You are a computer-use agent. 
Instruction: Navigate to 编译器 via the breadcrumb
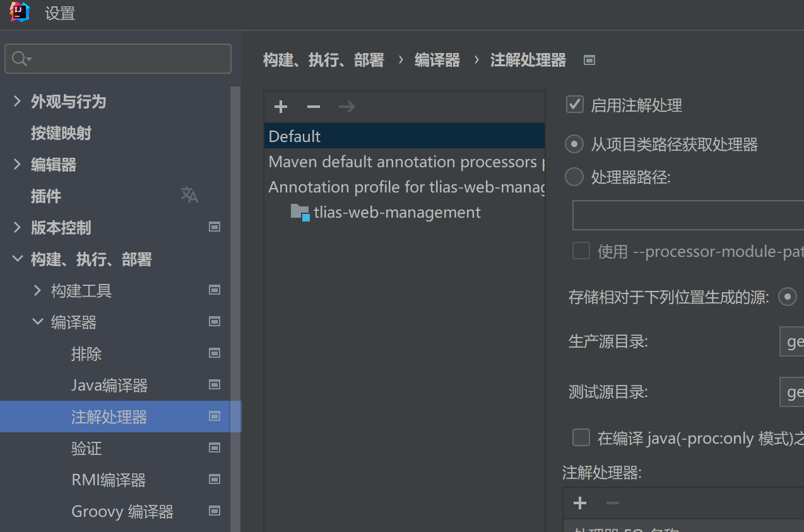point(437,60)
